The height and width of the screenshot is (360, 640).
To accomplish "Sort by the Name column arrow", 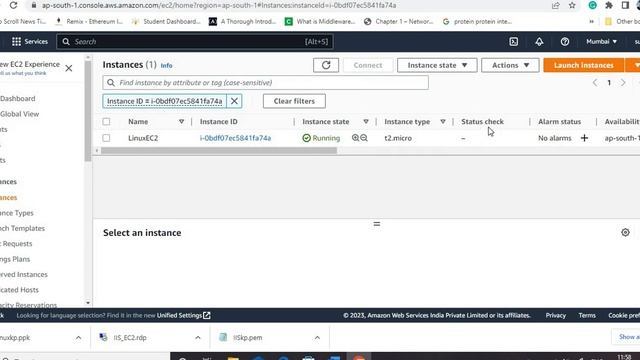I will [181, 122].
